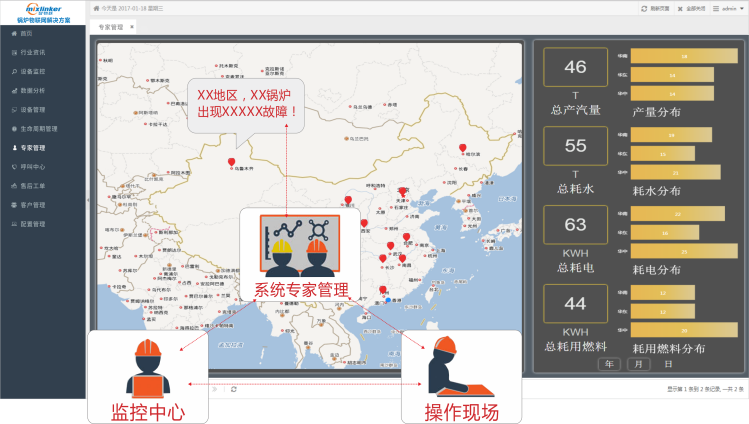Click the 呼叫中心 icon in sidebar
This screenshot has height=424, width=749.
pyautogui.click(x=13, y=166)
